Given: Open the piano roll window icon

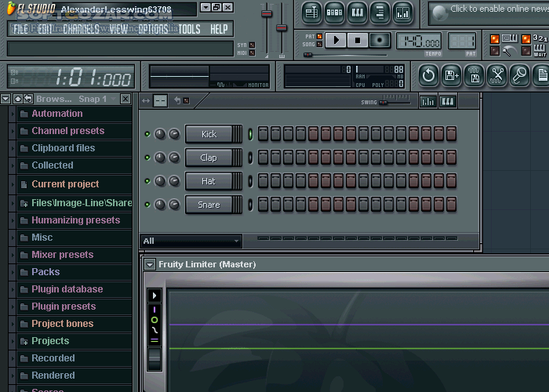Looking at the screenshot, I should (357, 13).
